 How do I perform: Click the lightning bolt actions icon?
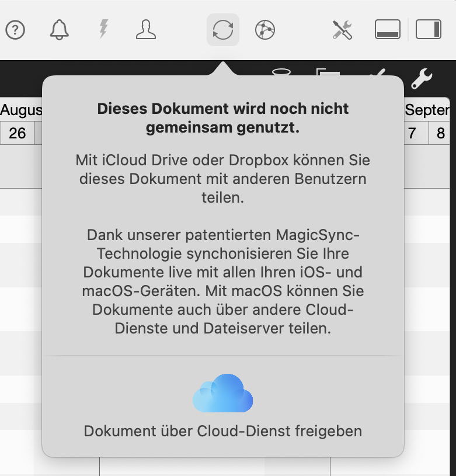pos(103,29)
